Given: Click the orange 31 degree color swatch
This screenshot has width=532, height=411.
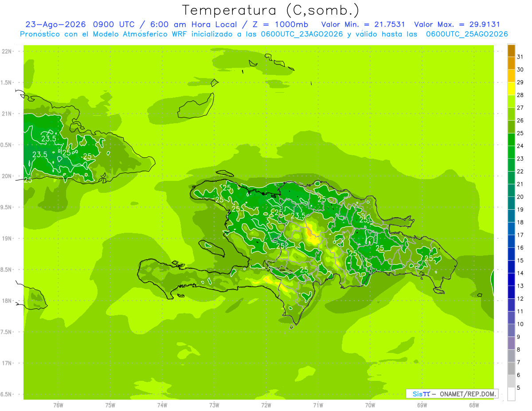Looking at the screenshot, I should coord(511,51).
